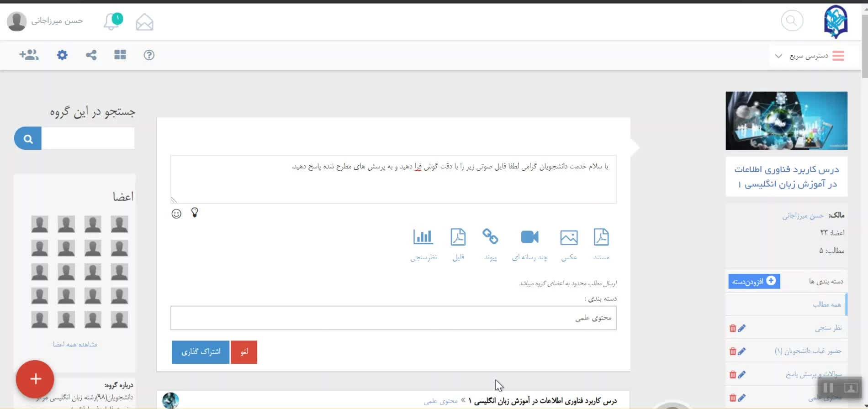868x409 pixels.
Task: Open group settings gear icon
Action: click(x=62, y=55)
